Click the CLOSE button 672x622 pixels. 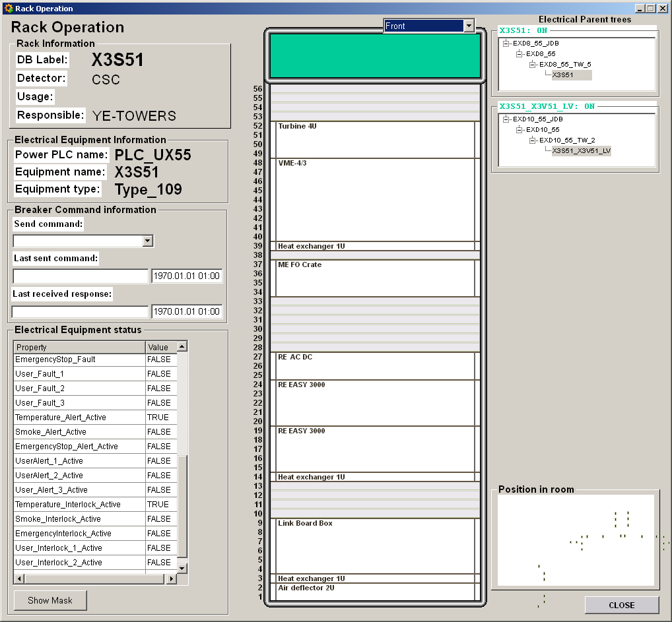(621, 605)
